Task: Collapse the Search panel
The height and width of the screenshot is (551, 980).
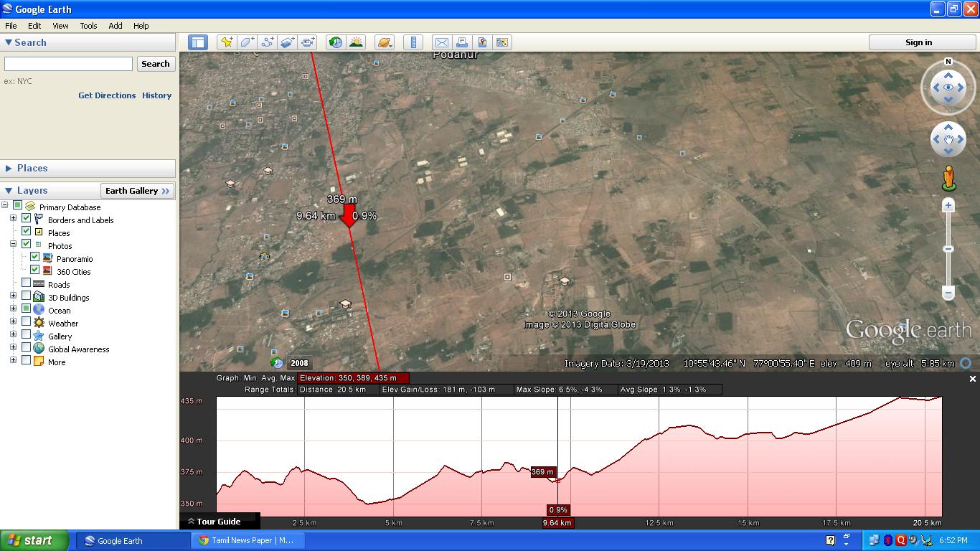Action: (x=9, y=43)
